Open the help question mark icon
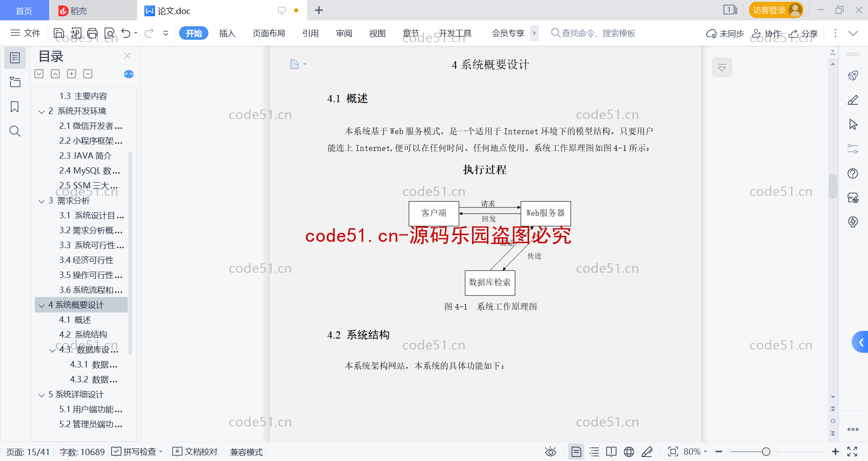 pos(853,173)
